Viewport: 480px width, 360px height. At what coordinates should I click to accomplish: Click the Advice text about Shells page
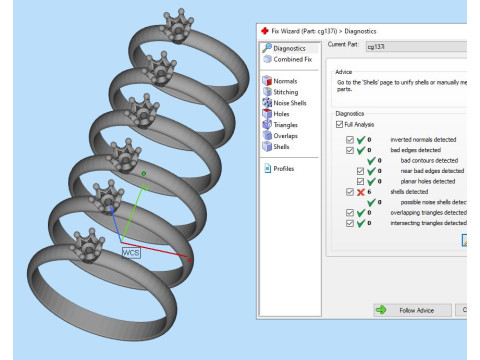402,86
